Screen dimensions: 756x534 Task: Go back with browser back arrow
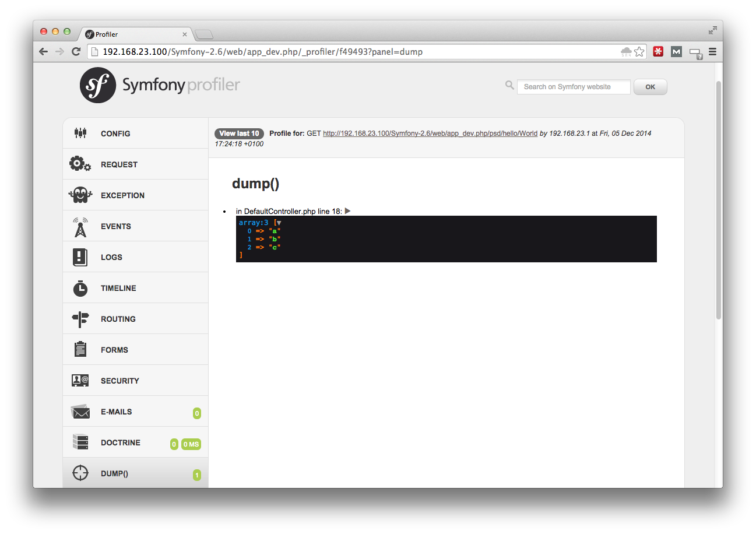(43, 51)
